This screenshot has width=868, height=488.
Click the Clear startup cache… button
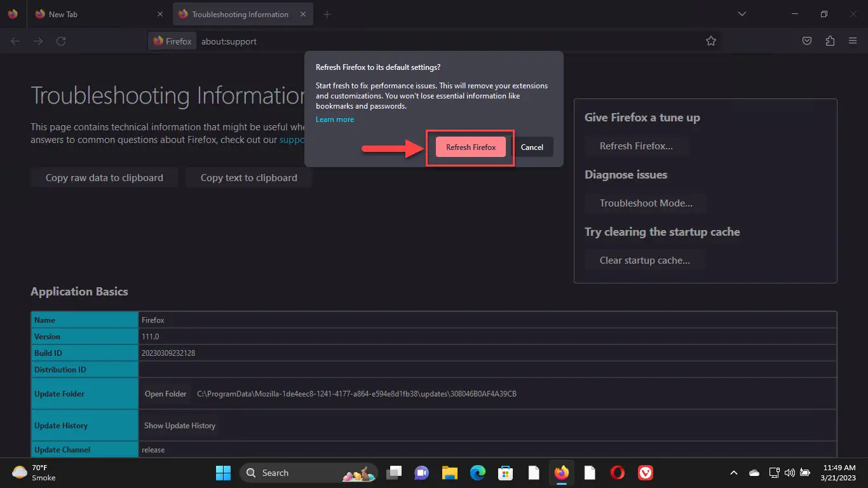pos(645,261)
